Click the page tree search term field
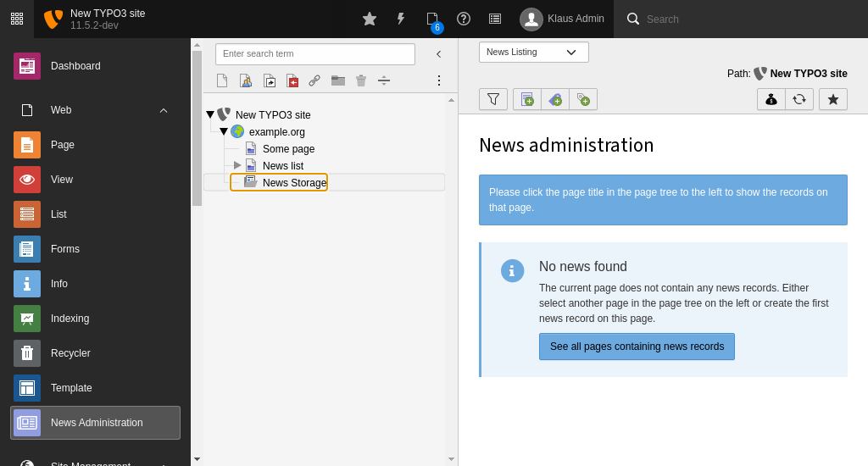Screen dimensions: 868x466 [x=314, y=54]
